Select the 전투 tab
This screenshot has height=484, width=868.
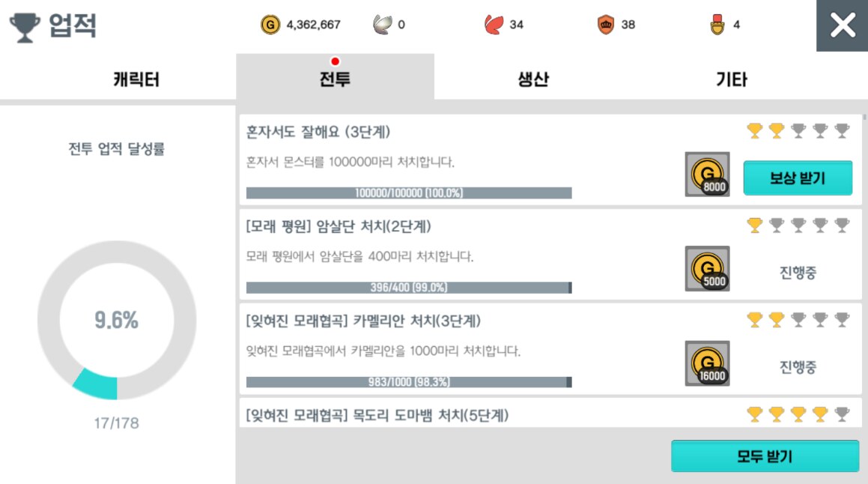335,77
